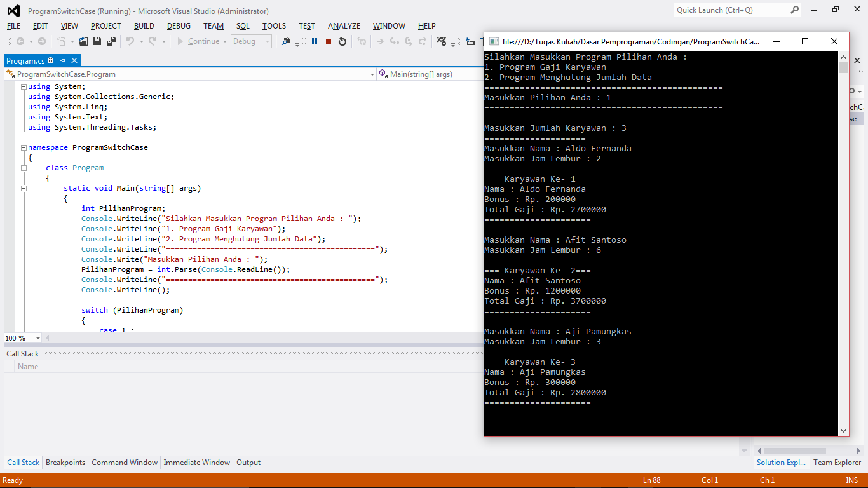Click the Quick Launch search magnifier
This screenshot has height=488, width=868.
(795, 10)
